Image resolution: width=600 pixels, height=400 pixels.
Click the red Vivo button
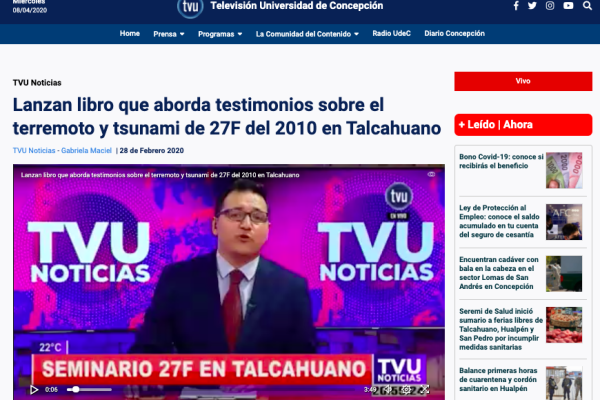[523, 81]
